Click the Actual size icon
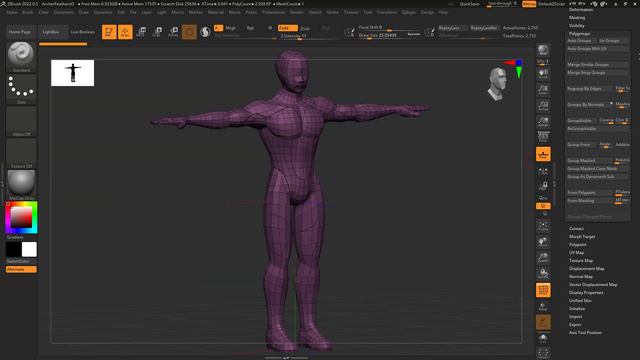Viewport: 640px width, 360px height. click(543, 106)
